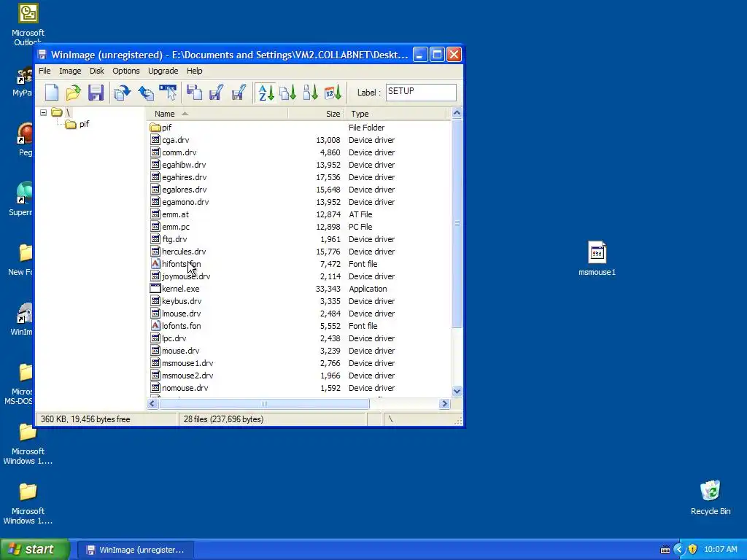Select the pif folder icon in file list
This screenshot has height=560, width=747.
155,128
